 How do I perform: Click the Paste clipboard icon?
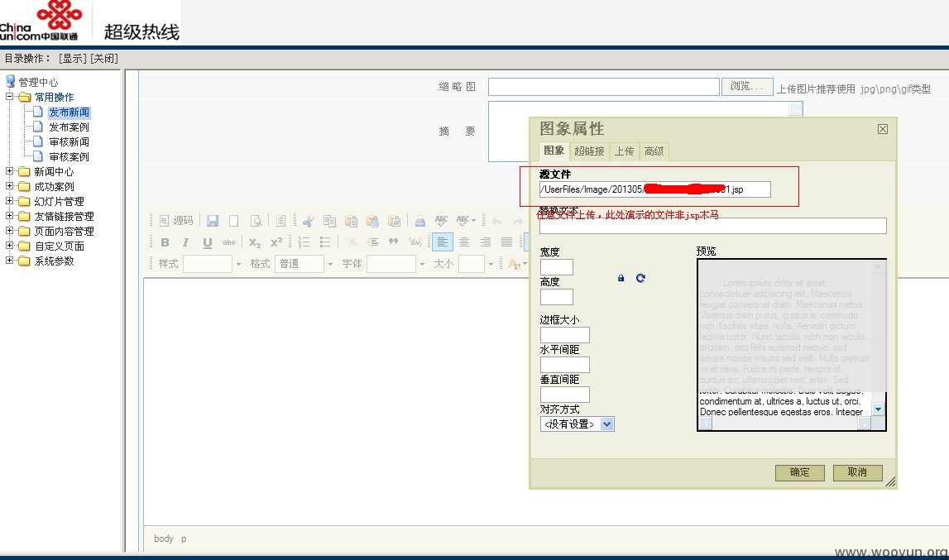tap(351, 221)
